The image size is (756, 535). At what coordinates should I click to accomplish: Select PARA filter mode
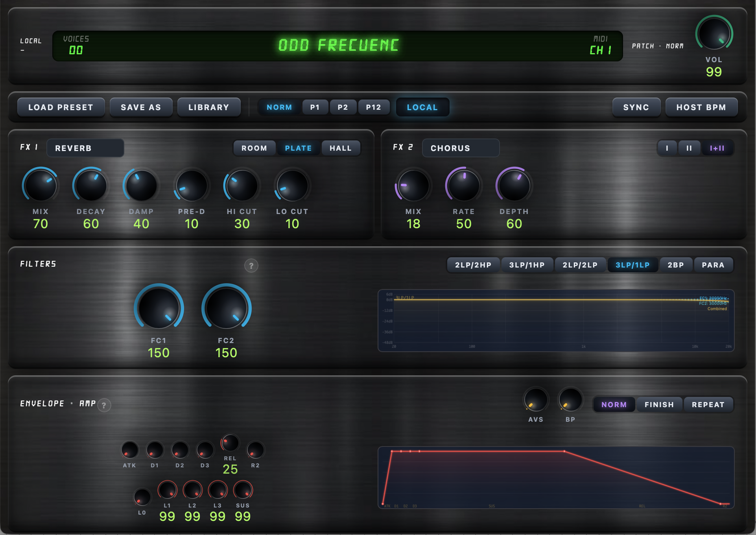click(714, 265)
